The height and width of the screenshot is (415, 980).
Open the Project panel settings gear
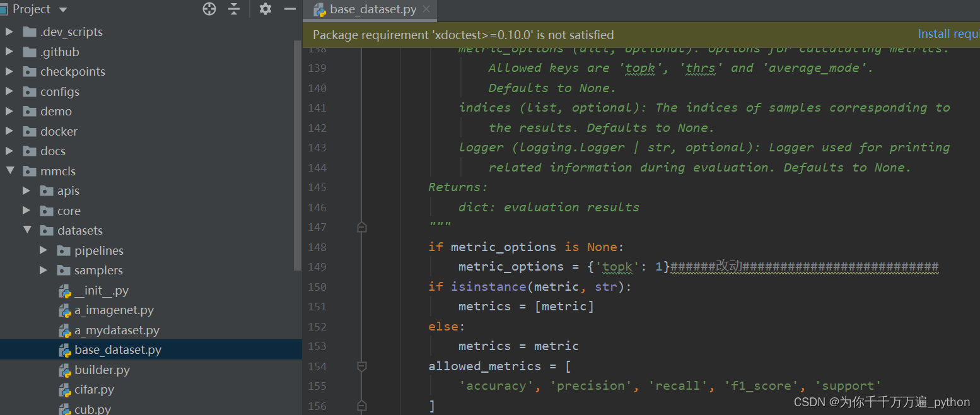click(x=265, y=9)
